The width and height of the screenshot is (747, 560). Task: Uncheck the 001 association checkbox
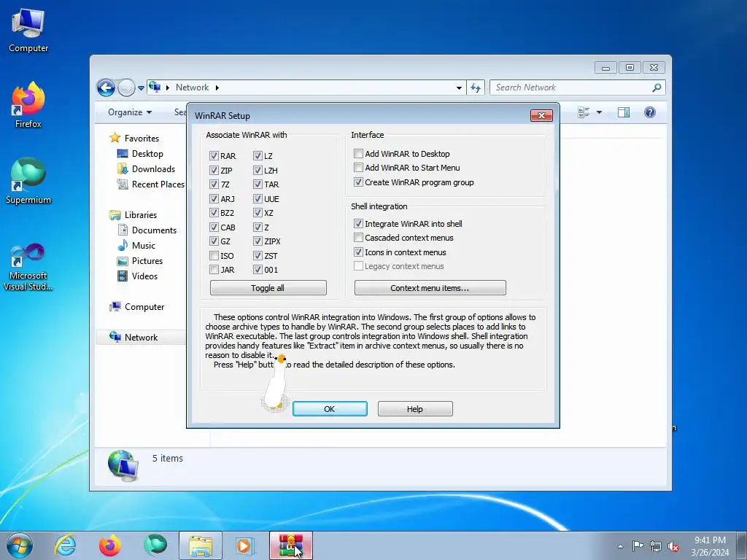coord(258,270)
